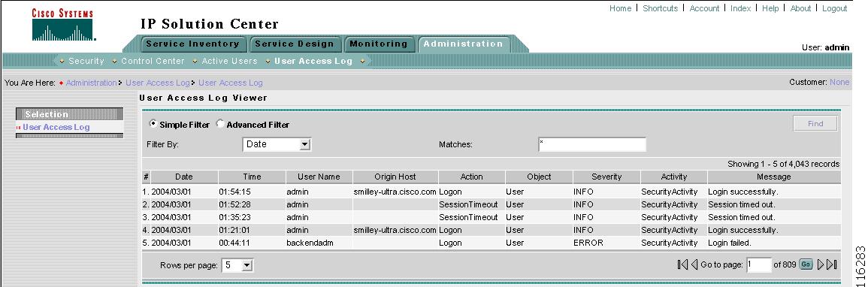Click into the Matches input field
Screen dimensions: 868x287
[591, 144]
